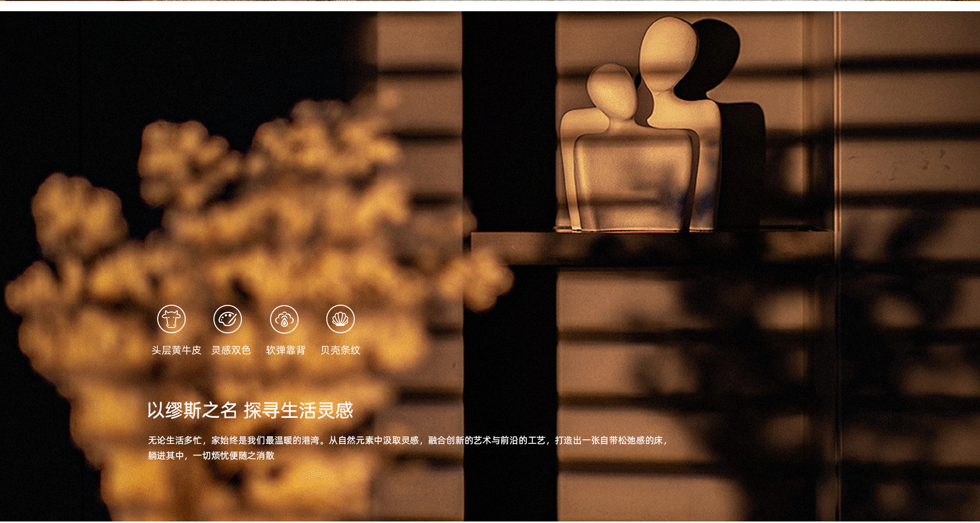Screen dimensions: 980x523
Task: Click the soft backrest cushion icon
Action: (284, 319)
